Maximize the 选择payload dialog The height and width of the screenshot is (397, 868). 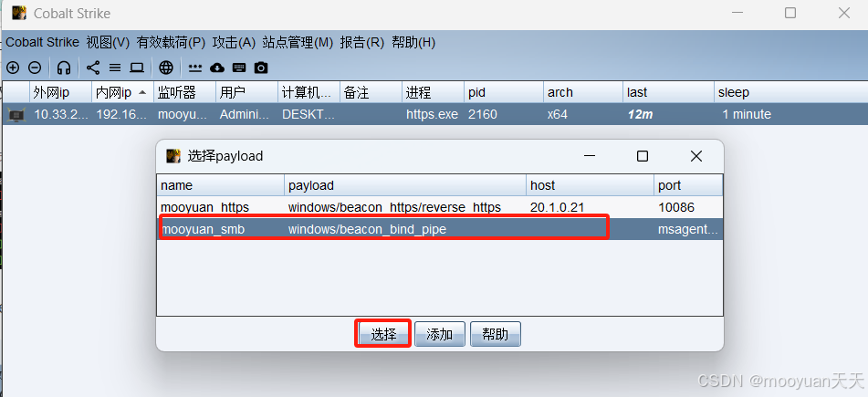coord(643,156)
